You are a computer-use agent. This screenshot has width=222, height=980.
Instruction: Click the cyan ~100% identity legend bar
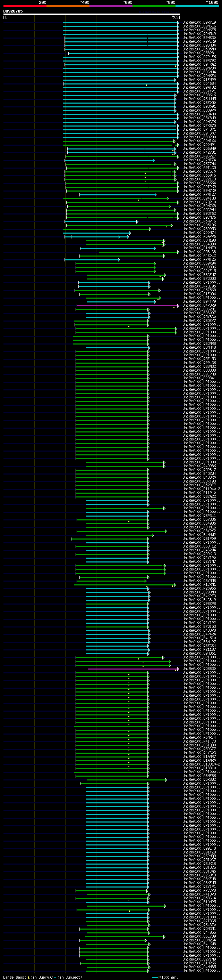click(197, 6)
